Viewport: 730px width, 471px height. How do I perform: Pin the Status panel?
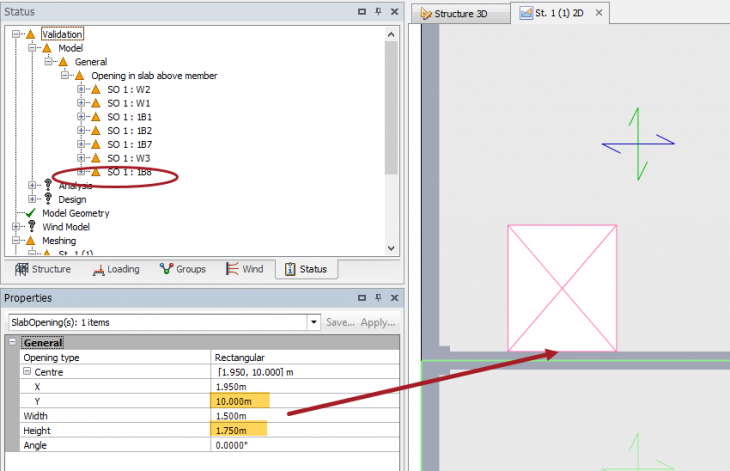click(378, 12)
